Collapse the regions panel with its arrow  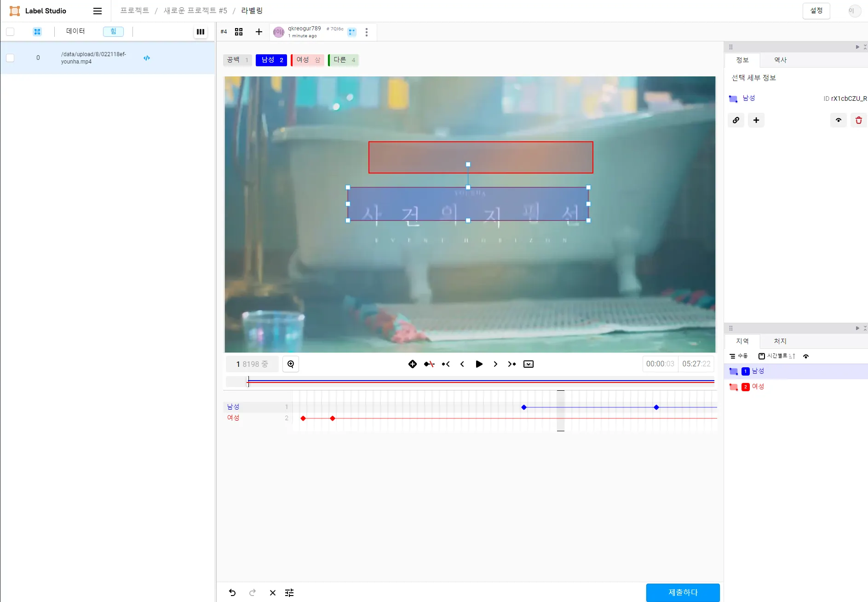[857, 328]
